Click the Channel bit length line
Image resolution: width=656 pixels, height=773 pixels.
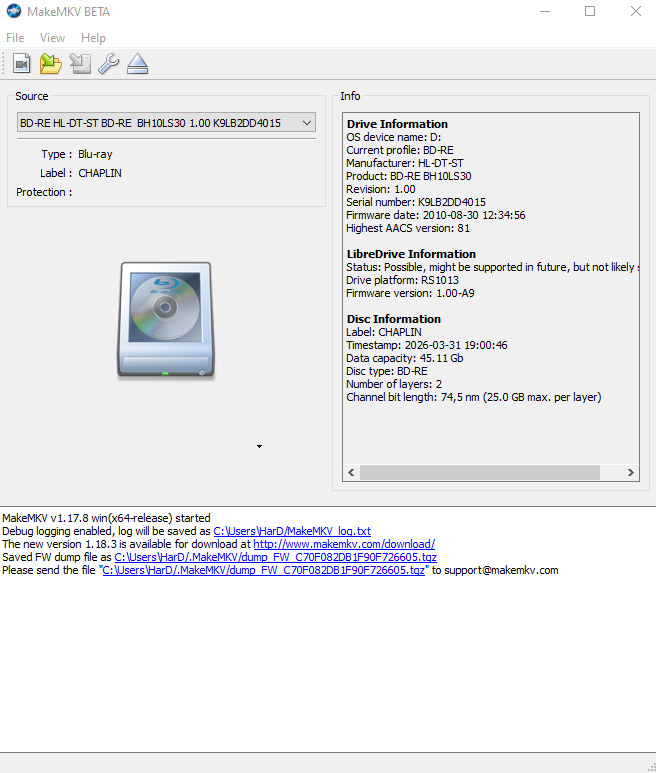tap(474, 397)
